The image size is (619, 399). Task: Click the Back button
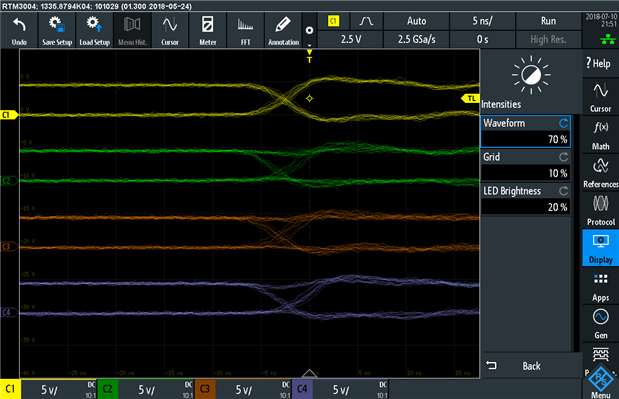tap(531, 366)
